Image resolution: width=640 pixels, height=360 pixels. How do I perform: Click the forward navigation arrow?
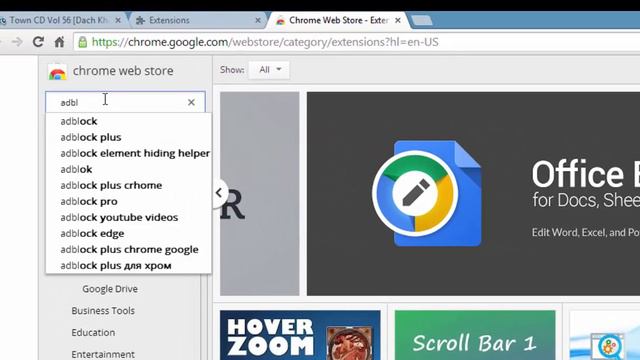[x=17, y=42]
